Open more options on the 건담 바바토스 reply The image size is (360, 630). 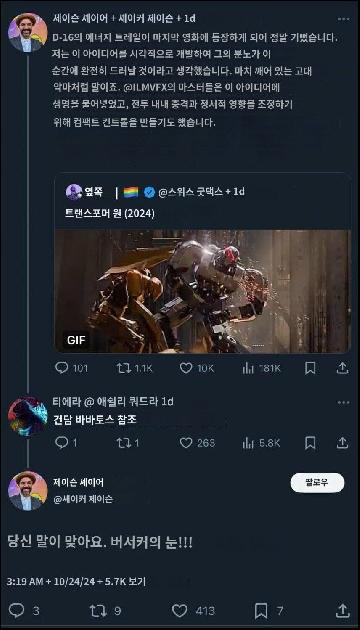pos(344,403)
